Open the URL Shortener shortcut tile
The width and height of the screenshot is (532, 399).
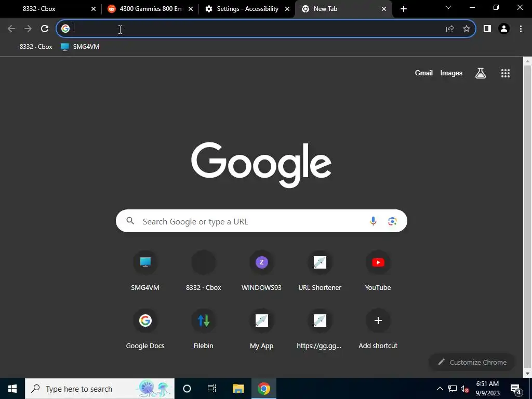[320, 271]
